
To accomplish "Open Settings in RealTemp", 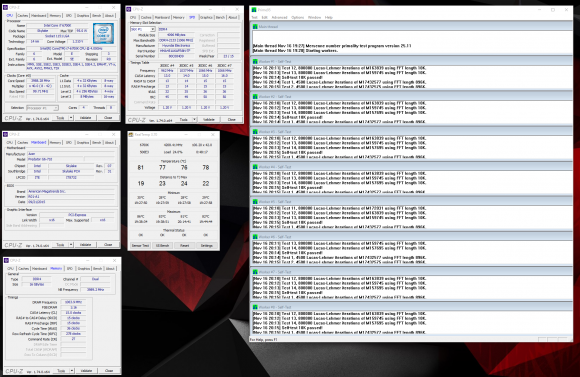I will (207, 245).
